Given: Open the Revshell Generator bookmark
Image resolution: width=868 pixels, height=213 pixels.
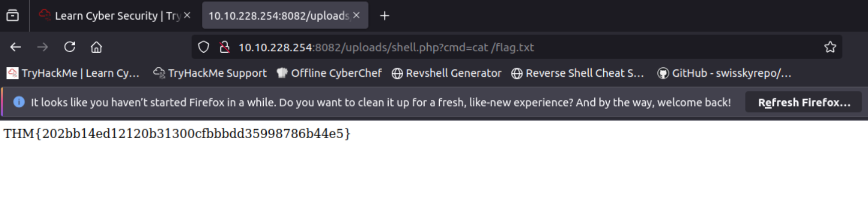Looking at the screenshot, I should 447,73.
